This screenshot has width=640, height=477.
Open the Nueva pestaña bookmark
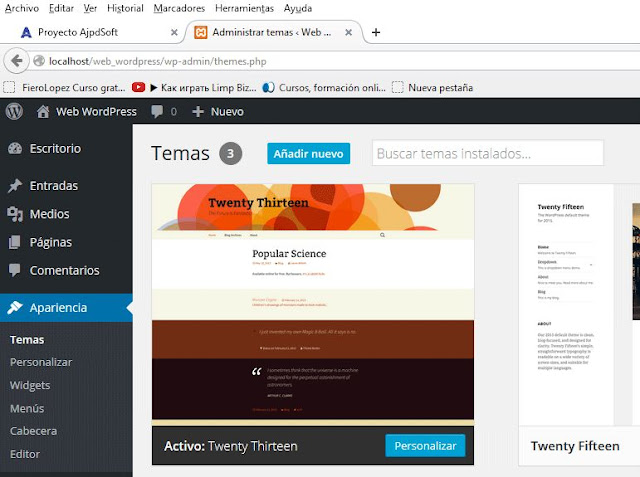point(433,88)
